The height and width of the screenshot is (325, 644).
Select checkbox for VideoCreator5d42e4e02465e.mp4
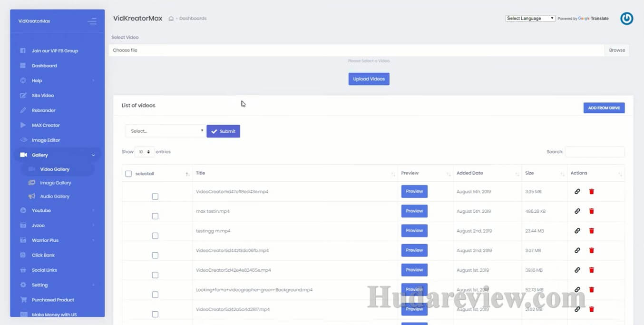coord(155,275)
